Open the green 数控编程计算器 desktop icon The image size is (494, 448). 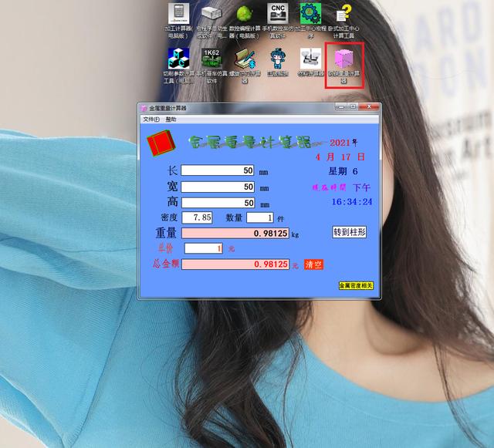point(244,15)
